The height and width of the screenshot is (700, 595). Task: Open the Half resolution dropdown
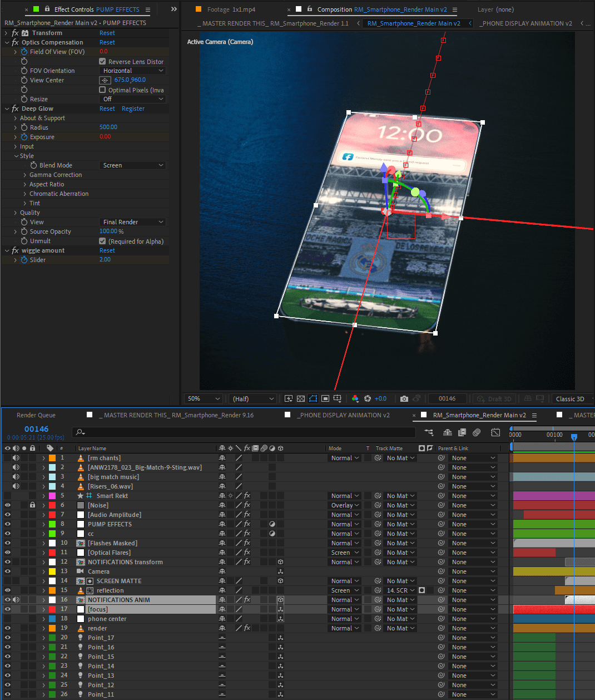pos(253,398)
